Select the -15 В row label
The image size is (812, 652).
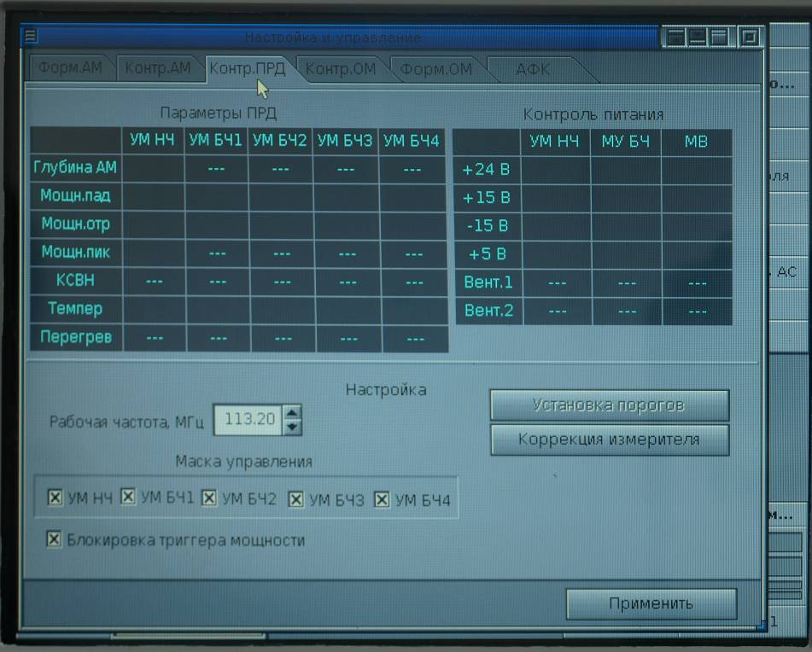click(488, 225)
